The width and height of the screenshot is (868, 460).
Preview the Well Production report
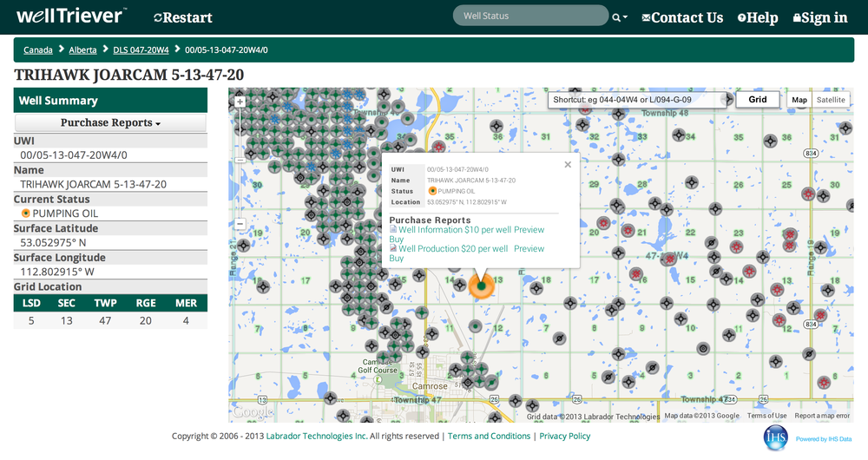pos(529,249)
